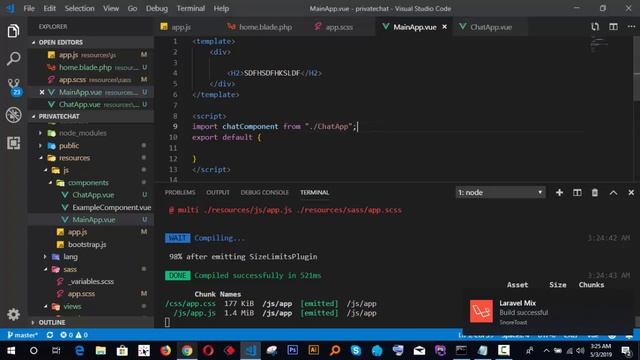Switch to the DEBUG CONSOLE panel tab
This screenshot has height=360, width=640.
[x=264, y=192]
